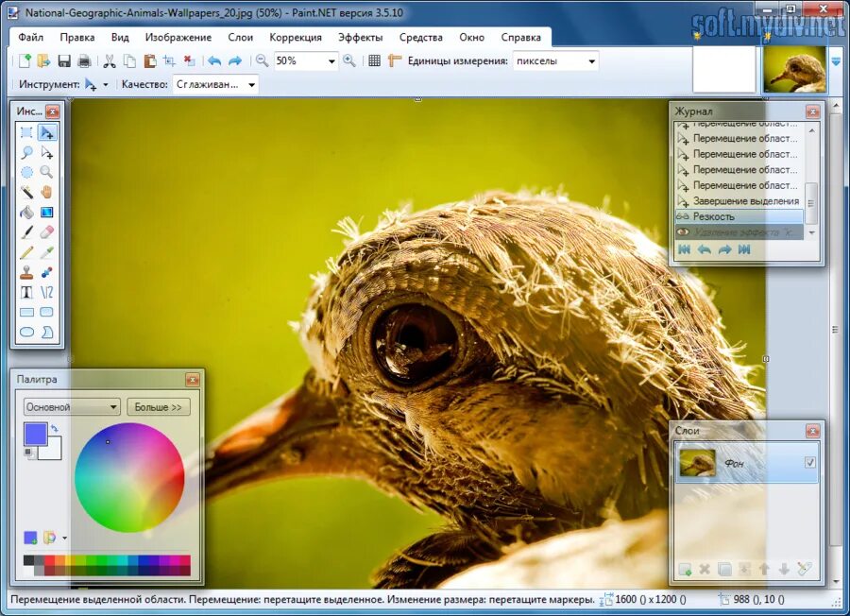The height and width of the screenshot is (616, 850).
Task: Open the Коррекция menu
Action: click(296, 38)
